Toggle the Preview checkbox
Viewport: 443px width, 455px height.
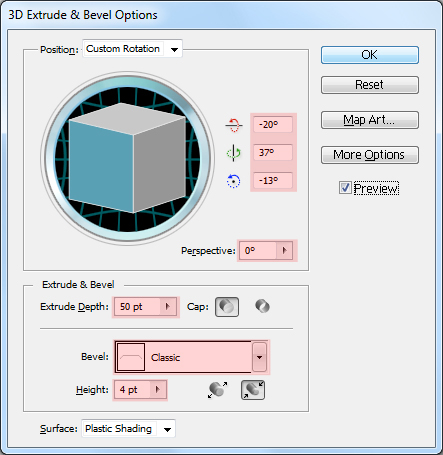(345, 188)
